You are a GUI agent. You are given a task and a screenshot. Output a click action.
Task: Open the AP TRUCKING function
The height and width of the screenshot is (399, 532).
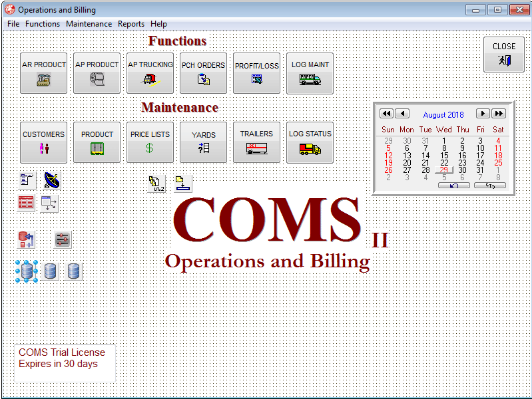(x=150, y=73)
